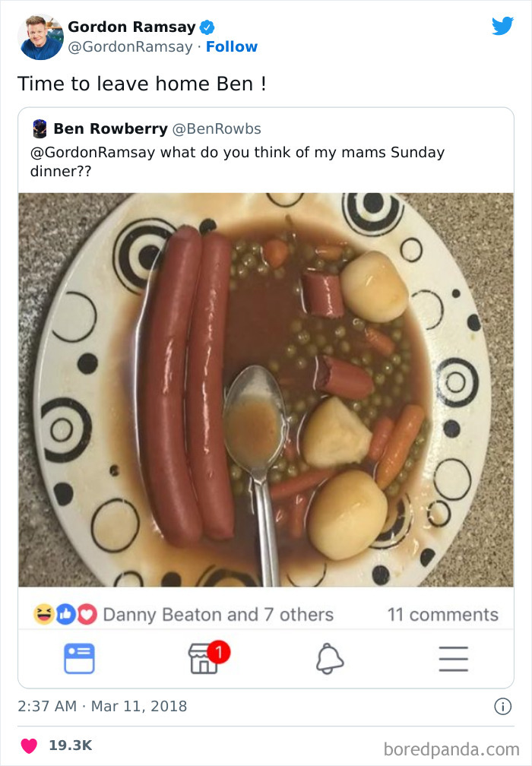The image size is (532, 766).
Task: Open the Sunday dinner photo
Action: [x=266, y=389]
